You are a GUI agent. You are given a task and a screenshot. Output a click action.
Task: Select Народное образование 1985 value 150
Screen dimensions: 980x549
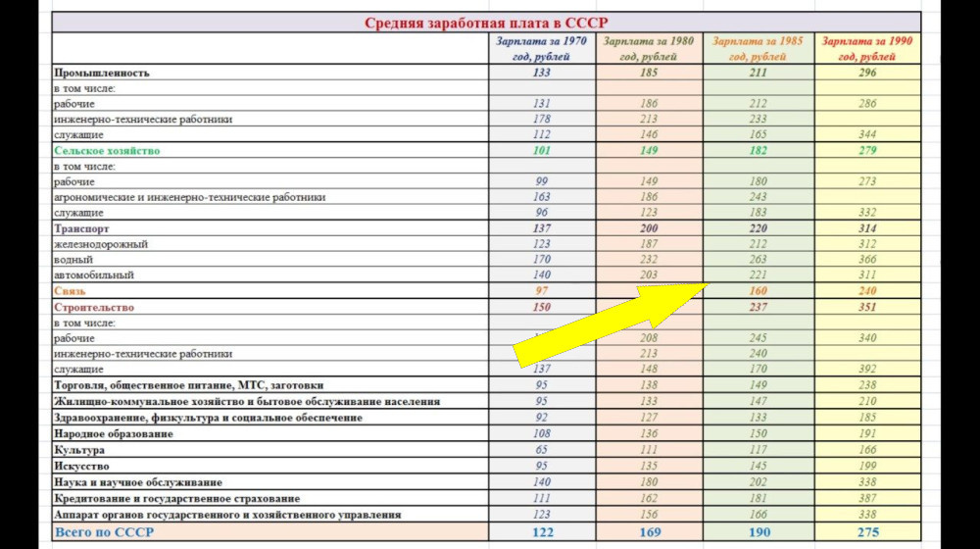click(759, 434)
